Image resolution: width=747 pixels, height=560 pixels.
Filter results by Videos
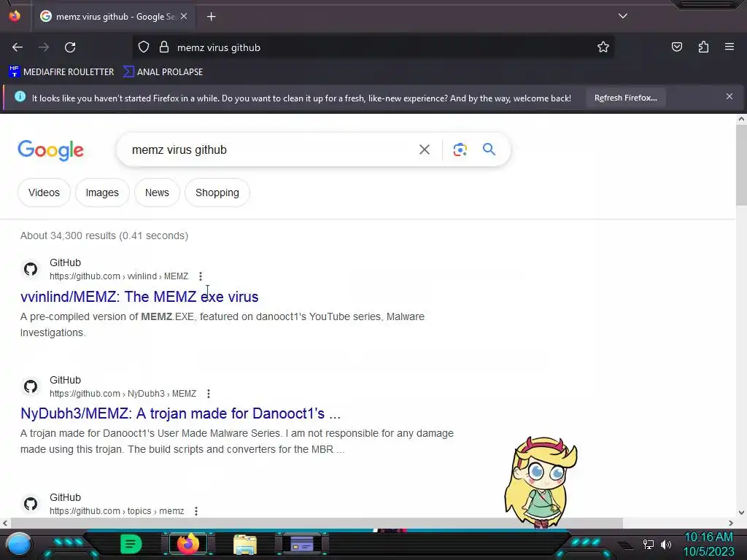44,192
